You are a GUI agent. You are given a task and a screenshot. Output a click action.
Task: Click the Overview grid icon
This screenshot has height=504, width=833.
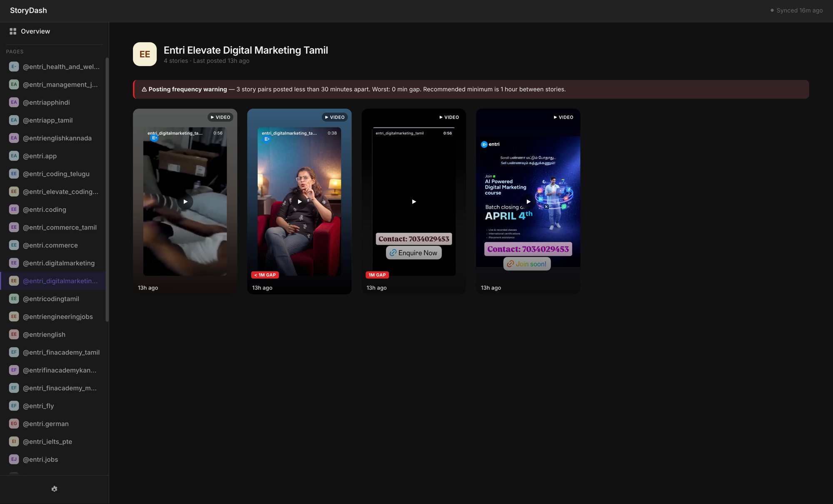13,31
